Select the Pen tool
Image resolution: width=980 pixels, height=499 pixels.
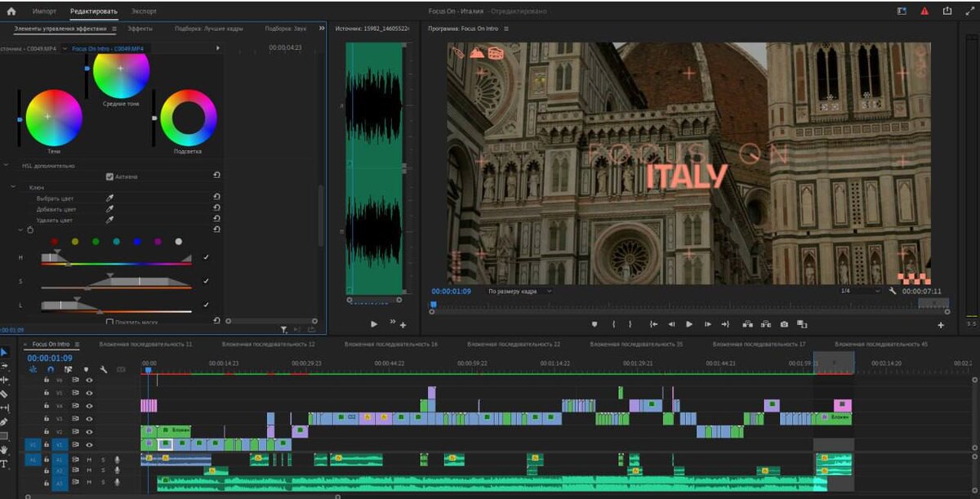point(5,421)
